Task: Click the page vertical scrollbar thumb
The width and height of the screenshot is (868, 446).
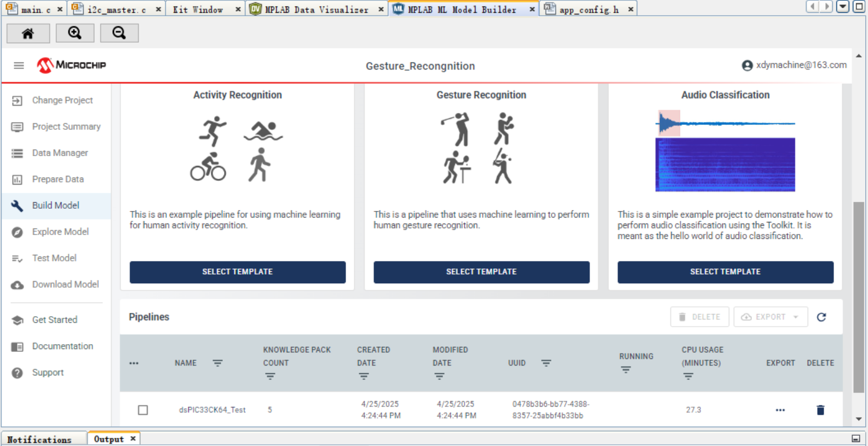Action: [859, 298]
